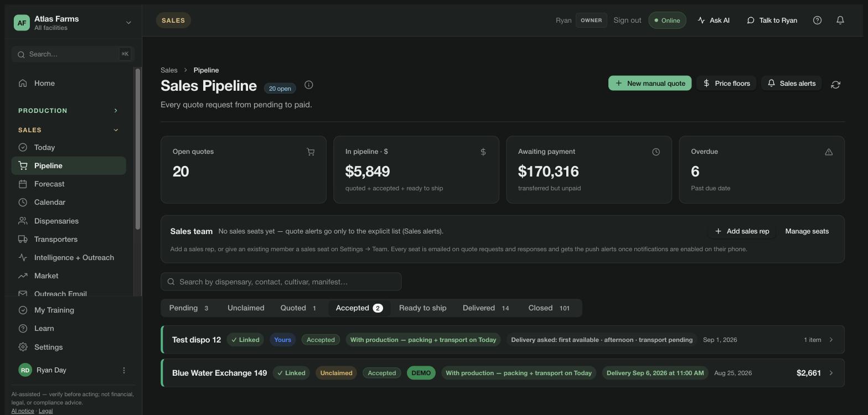Screen dimensions: 868x415
Task: Open Ryan Day's three-dot user menu
Action: (x=124, y=370)
